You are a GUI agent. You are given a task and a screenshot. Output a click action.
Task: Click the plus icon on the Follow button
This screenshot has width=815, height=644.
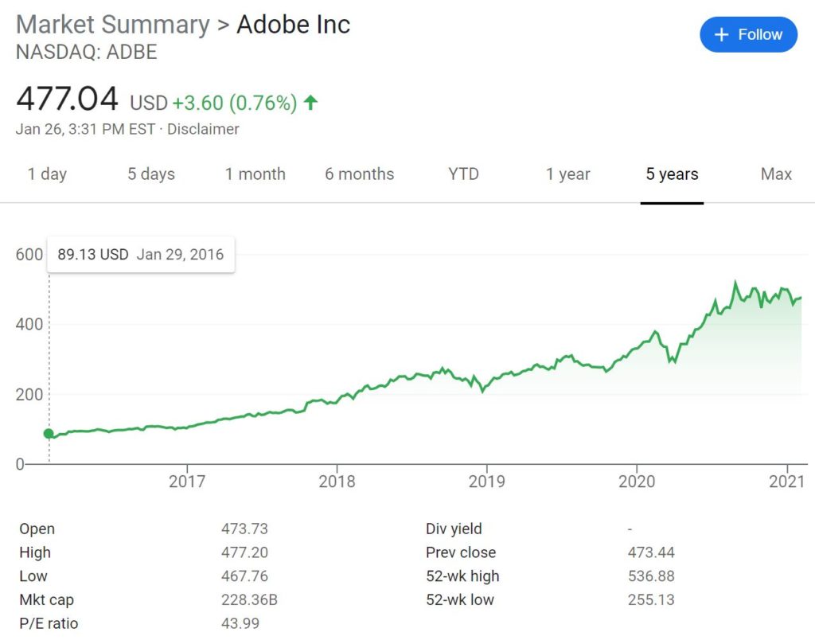click(721, 34)
